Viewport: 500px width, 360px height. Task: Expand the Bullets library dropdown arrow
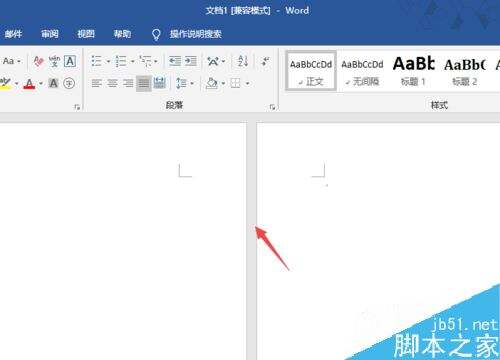pos(108,61)
